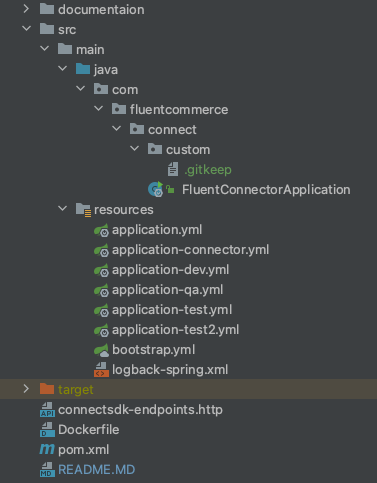Click the Spring run icon beside FluentConnectorApplication
Screen dimensions: 377x483
tap(155, 189)
